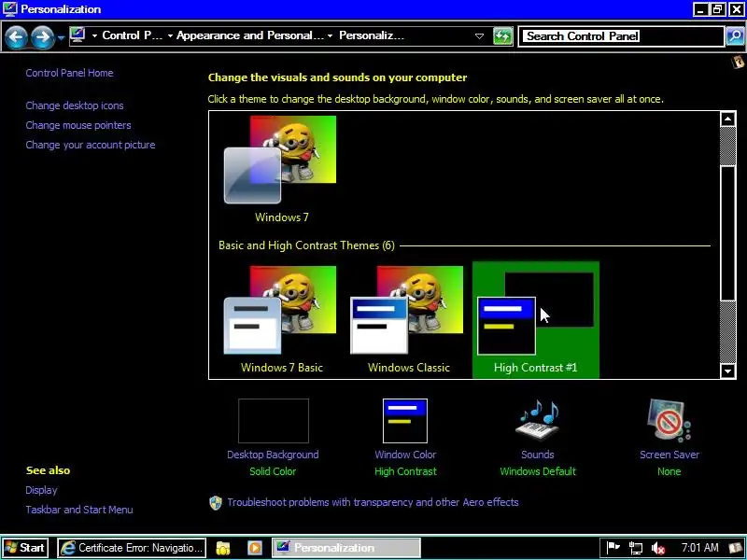The image size is (747, 560).
Task: Click the Forward arrow navigation button
Action: (x=42, y=36)
